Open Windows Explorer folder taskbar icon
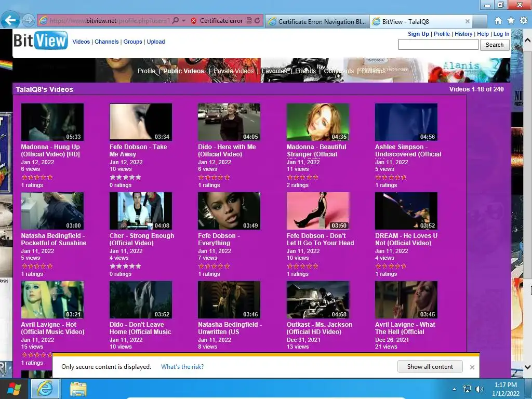 point(78,389)
